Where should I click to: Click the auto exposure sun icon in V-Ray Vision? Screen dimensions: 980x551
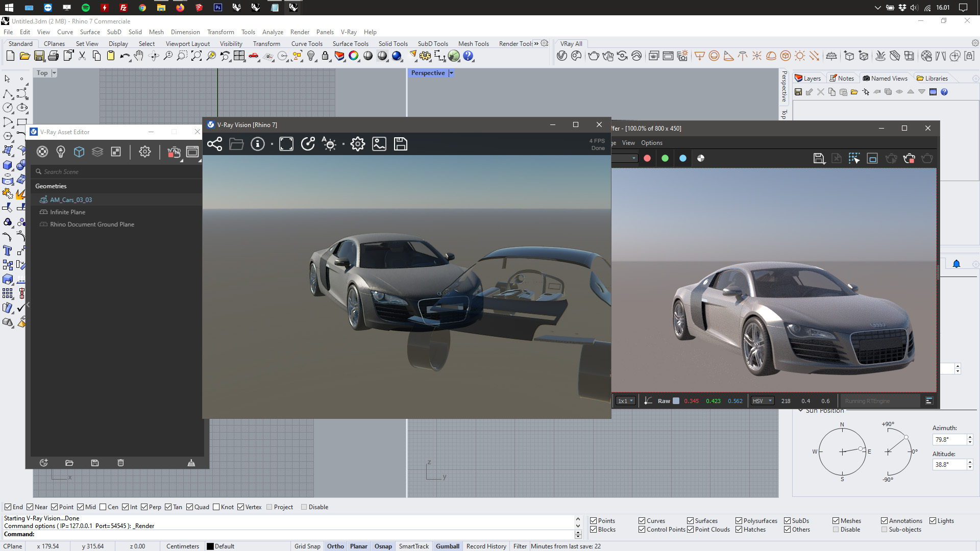pos(329,144)
